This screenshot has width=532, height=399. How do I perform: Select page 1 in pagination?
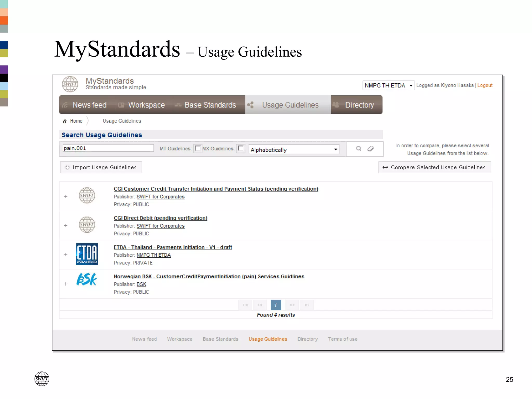click(x=276, y=305)
